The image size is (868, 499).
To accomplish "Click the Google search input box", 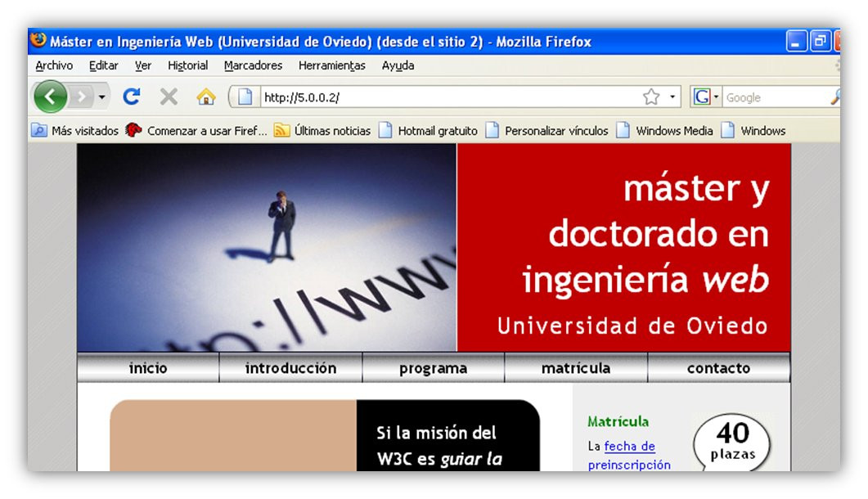I will [x=775, y=97].
